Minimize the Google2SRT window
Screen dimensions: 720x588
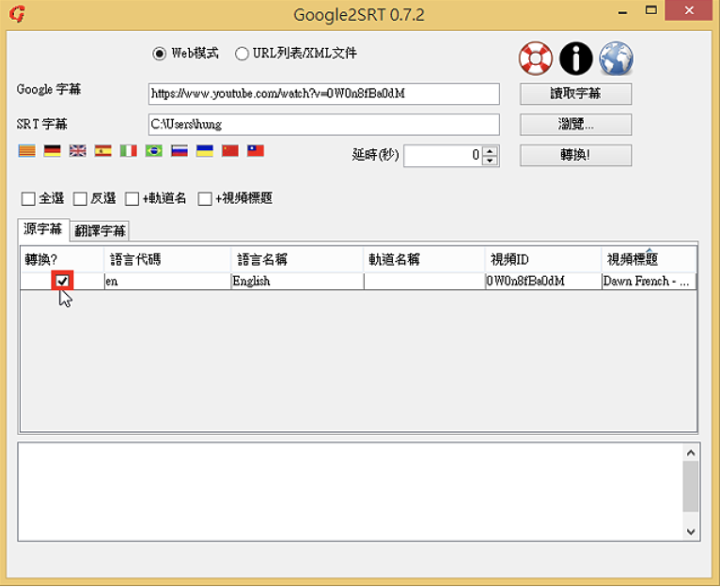622,11
